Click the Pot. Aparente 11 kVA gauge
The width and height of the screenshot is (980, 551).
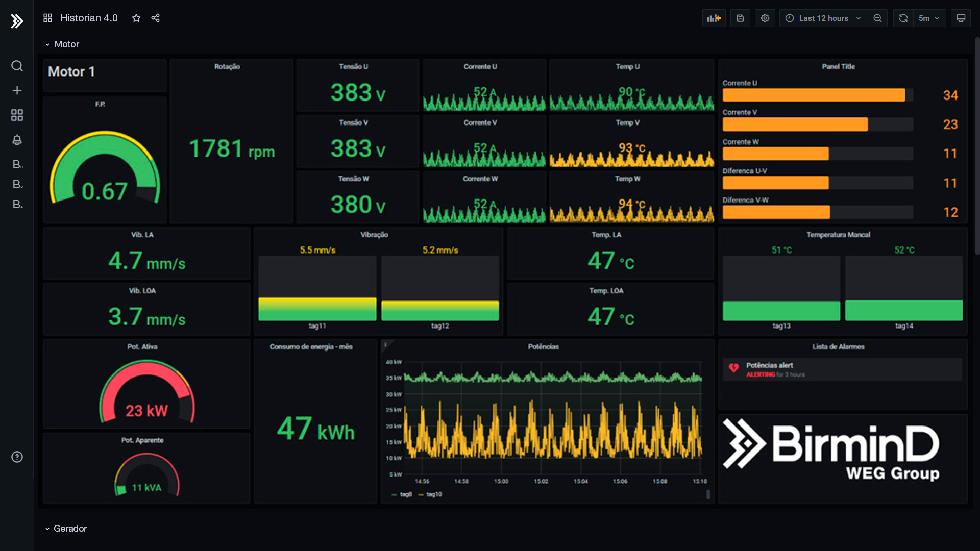pyautogui.click(x=147, y=475)
